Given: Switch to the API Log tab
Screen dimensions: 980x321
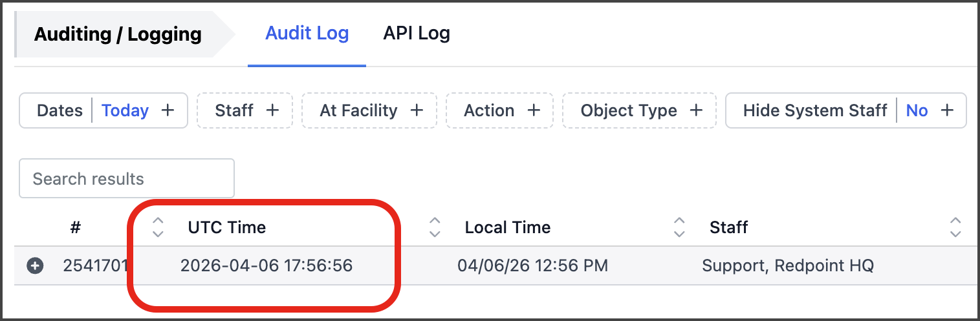Looking at the screenshot, I should coord(417,34).
